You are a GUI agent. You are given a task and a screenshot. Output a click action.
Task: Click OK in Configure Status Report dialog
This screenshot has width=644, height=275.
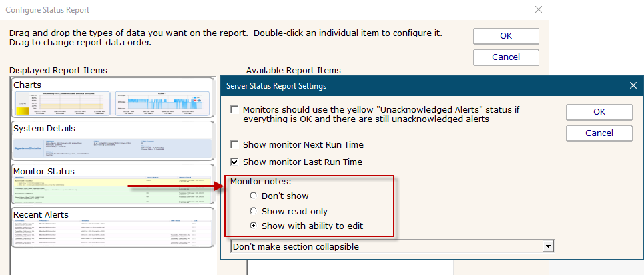505,36
